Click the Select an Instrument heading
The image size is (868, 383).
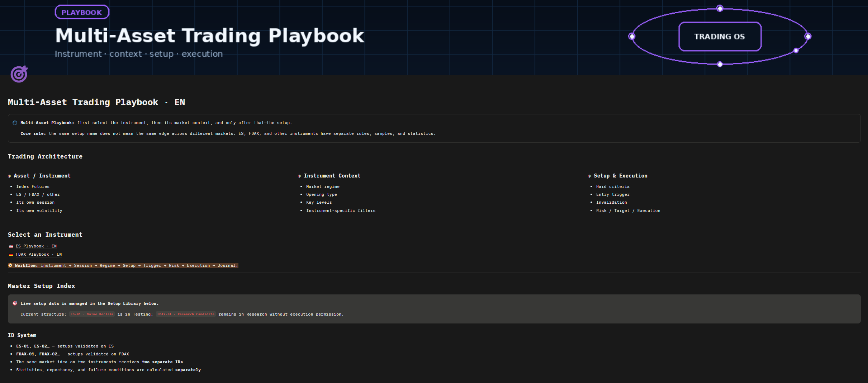coord(45,235)
